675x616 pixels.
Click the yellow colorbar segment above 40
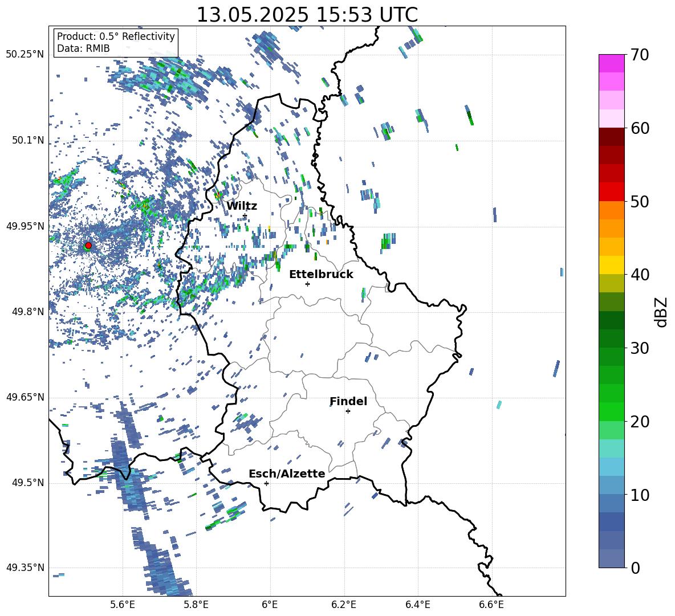pos(612,265)
